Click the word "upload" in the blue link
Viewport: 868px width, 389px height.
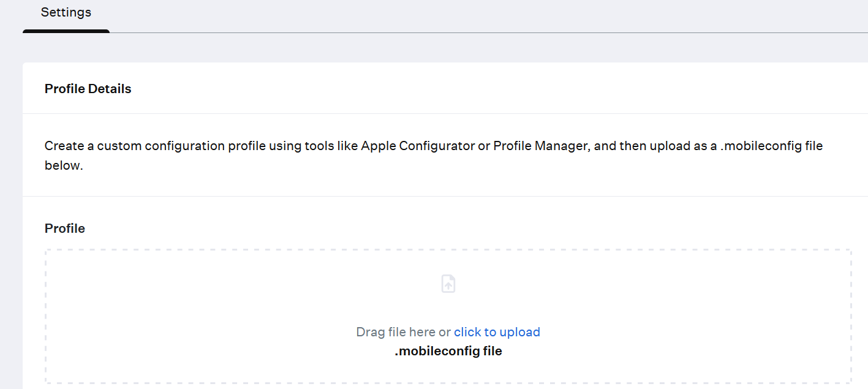tap(519, 332)
